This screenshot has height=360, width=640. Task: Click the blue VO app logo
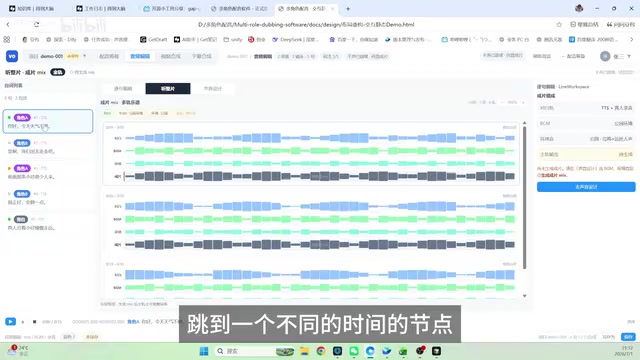(12, 56)
